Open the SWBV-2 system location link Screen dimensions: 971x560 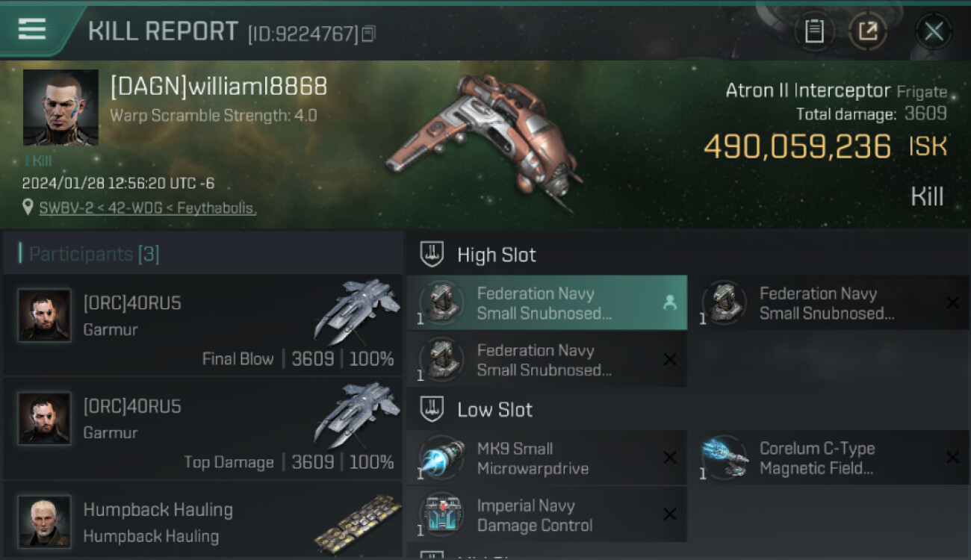pyautogui.click(x=148, y=208)
